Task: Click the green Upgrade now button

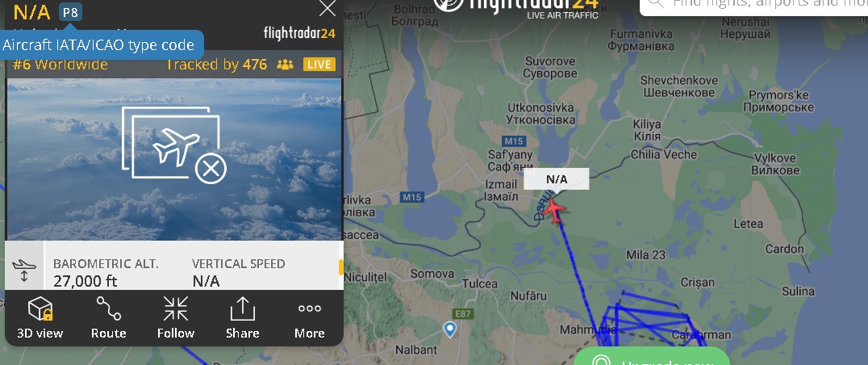Action: pos(652,356)
